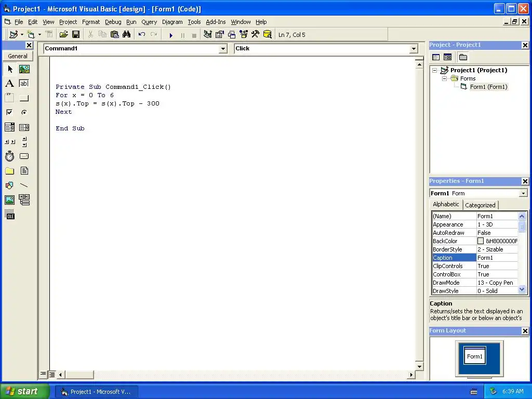Open Project Explorer from the toolbar
The width and height of the screenshot is (532, 399).
208,35
